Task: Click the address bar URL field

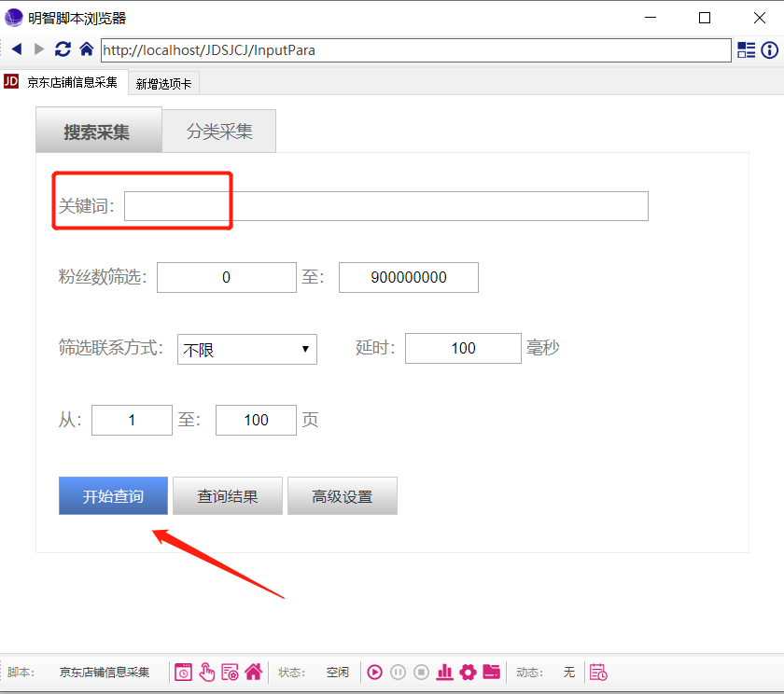Action: coord(416,50)
